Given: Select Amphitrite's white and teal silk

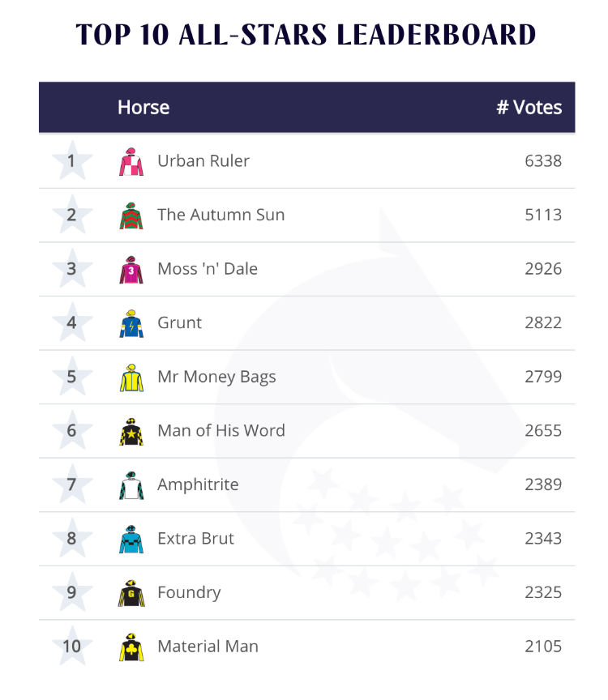Looking at the screenshot, I should [131, 485].
